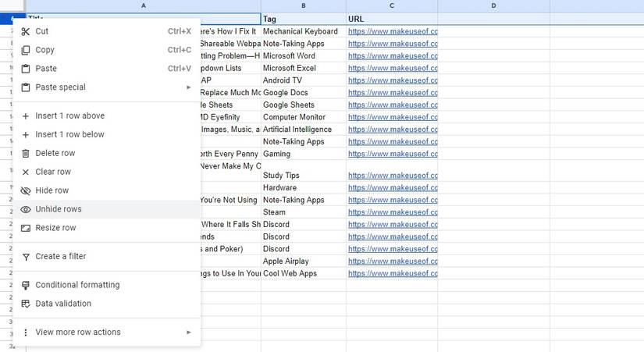The image size is (644, 352).
Task: Select column C header
Action: [392, 5]
